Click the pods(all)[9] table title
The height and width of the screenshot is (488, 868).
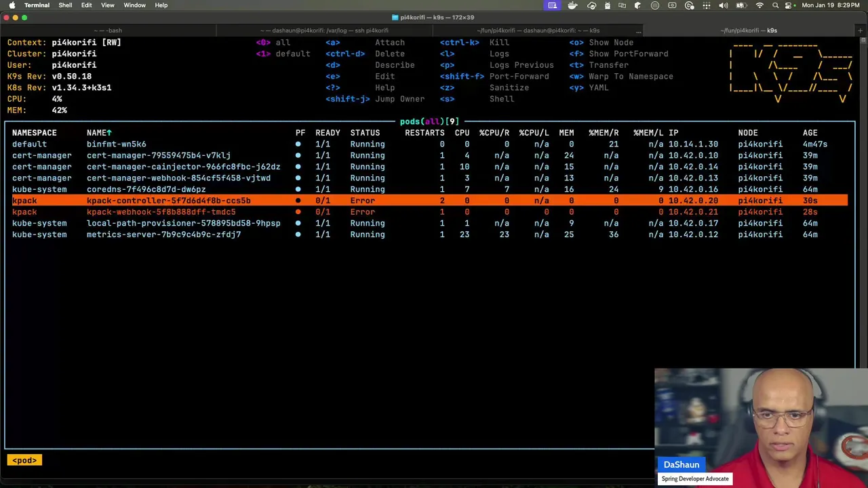(429, 121)
